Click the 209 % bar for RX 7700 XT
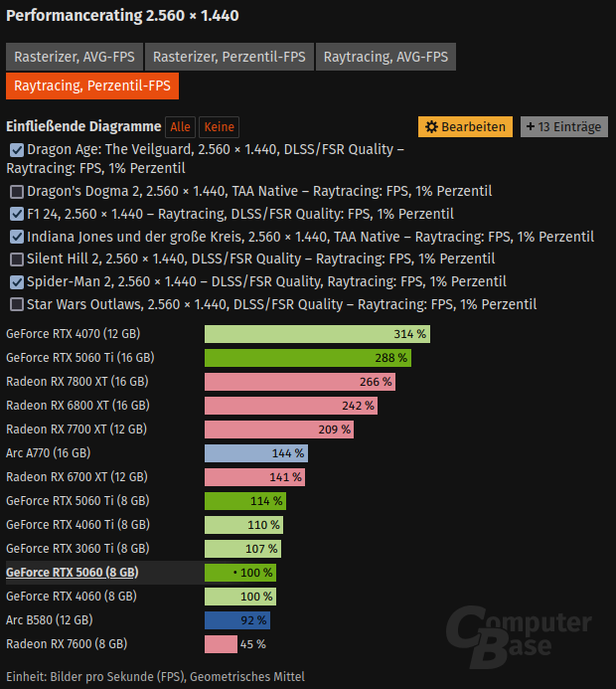Viewport: 616px width, 689px height. coord(279,430)
